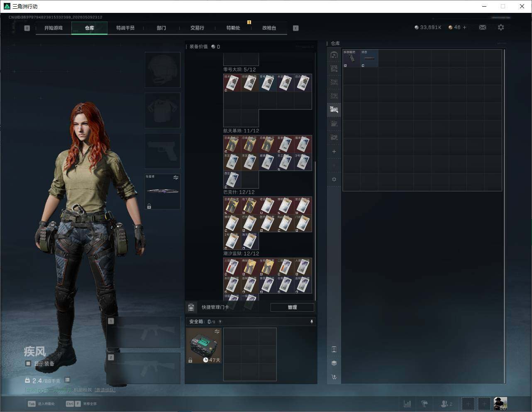Open the flag icon in bottom bar
This screenshot has width=532, height=412.
coord(425,404)
